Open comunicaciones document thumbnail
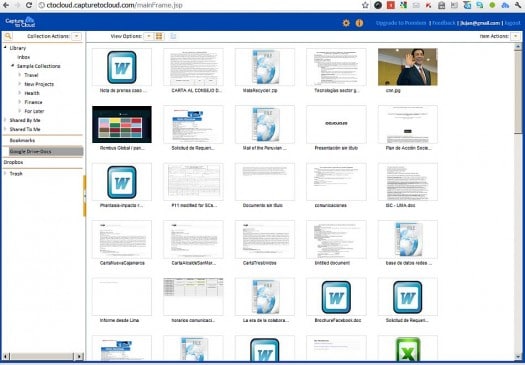 pyautogui.click(x=336, y=182)
